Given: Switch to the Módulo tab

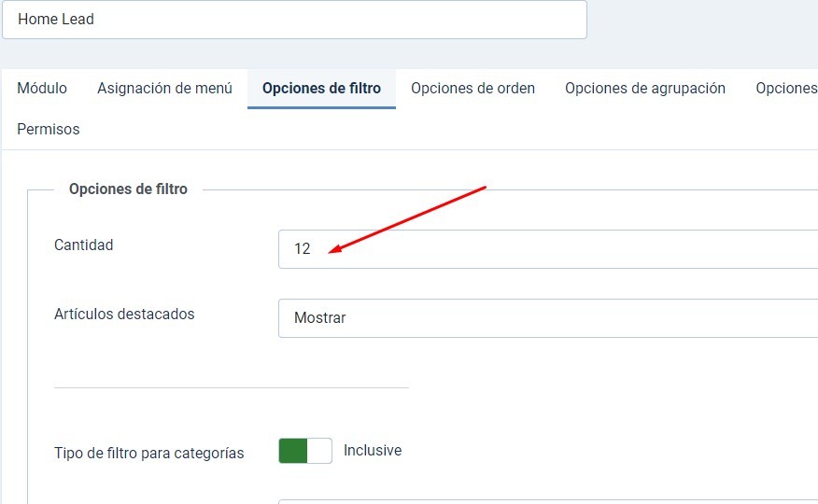Looking at the screenshot, I should click(42, 89).
